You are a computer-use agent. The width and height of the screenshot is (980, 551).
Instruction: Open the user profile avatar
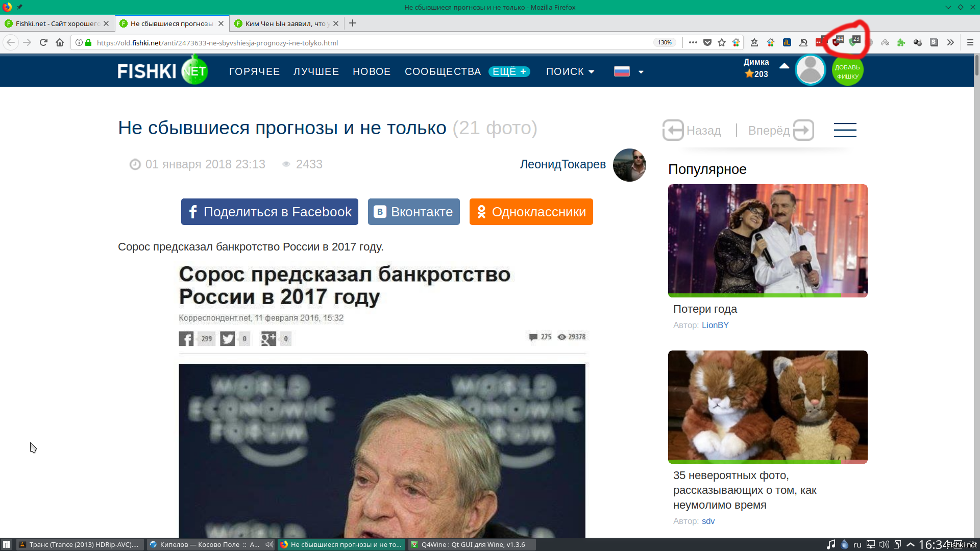(810, 70)
